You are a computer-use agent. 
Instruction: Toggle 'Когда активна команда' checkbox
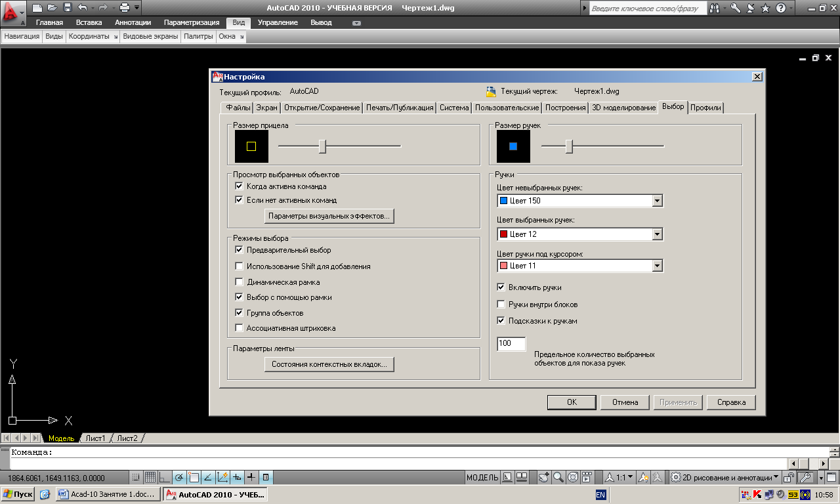[239, 186]
